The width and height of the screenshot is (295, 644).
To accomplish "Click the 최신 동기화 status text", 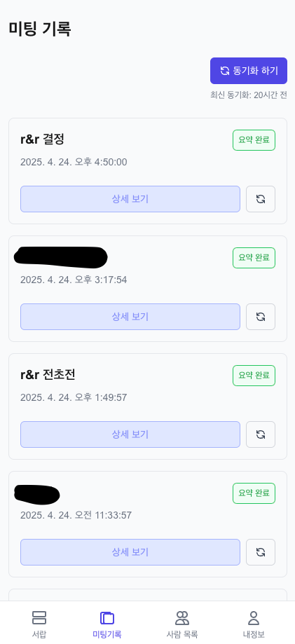I will pyautogui.click(x=249, y=95).
